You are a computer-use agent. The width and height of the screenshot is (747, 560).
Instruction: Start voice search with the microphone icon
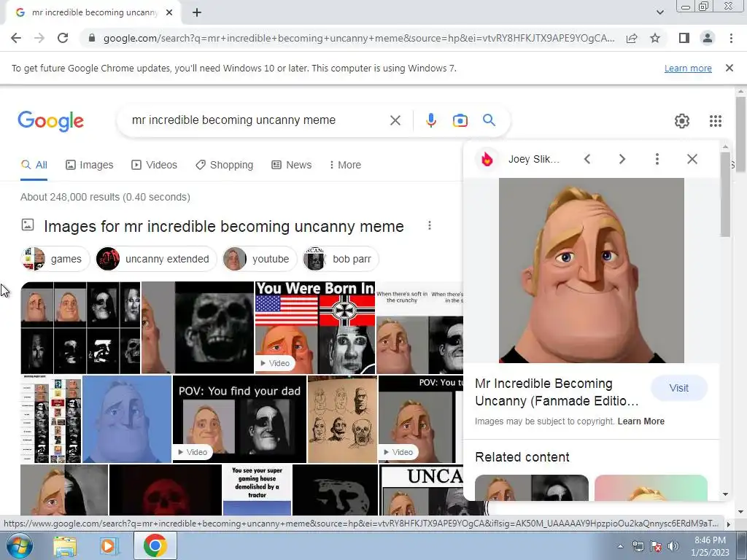click(430, 120)
